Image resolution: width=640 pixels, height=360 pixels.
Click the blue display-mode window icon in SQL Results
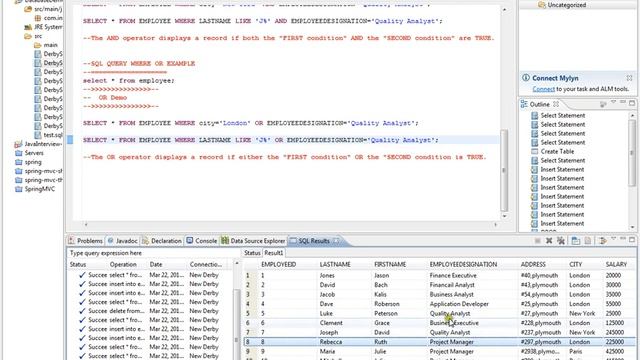point(576,241)
